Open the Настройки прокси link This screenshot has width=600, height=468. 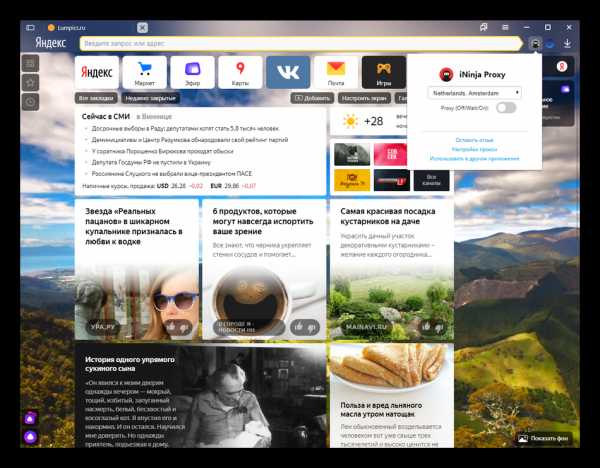point(474,149)
